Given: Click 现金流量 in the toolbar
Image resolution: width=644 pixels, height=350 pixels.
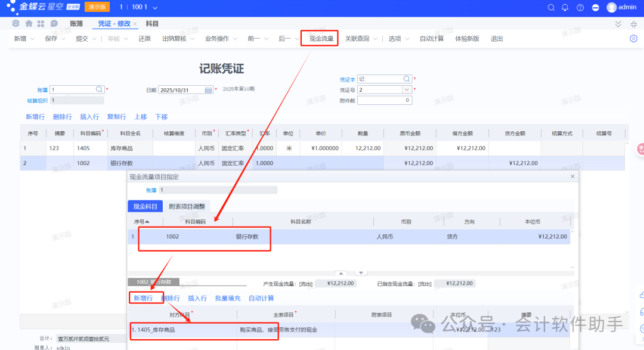Looking at the screenshot, I should point(321,39).
